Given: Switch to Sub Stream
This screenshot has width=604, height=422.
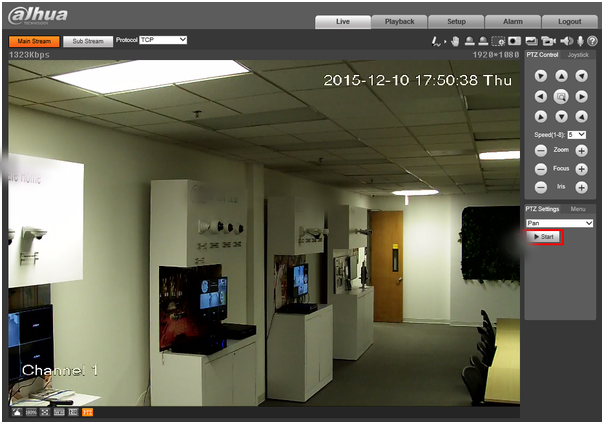Looking at the screenshot, I should coord(88,41).
